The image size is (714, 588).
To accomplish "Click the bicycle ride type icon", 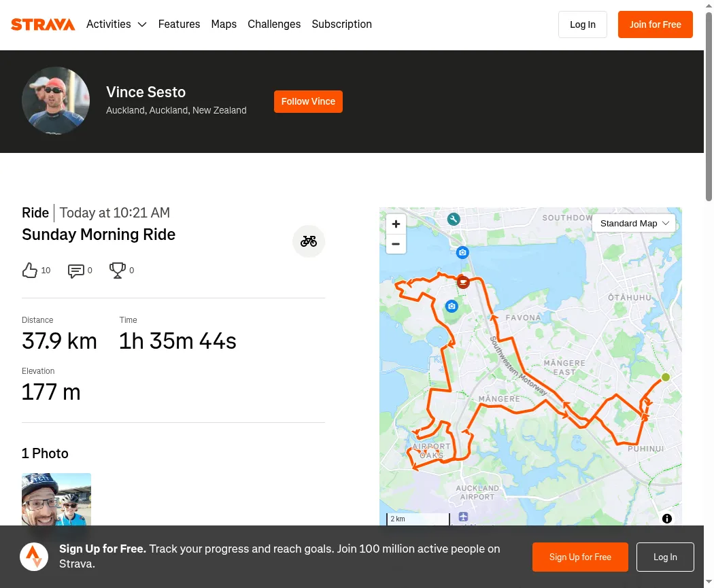I will pos(308,241).
